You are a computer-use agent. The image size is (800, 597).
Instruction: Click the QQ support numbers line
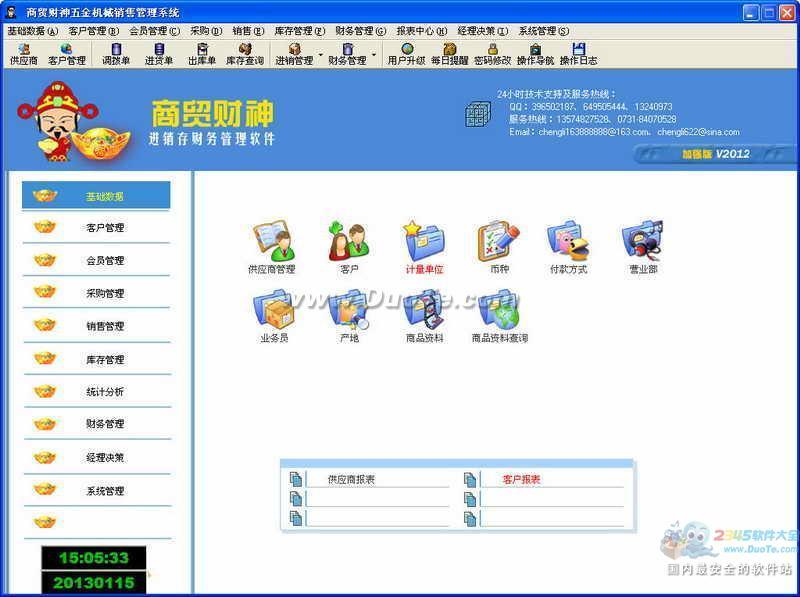[x=590, y=107]
